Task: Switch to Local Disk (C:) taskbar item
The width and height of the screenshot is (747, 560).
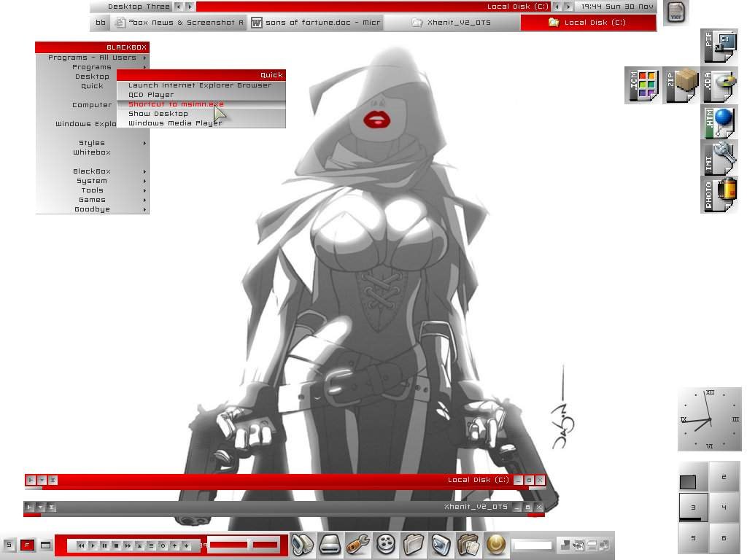Action: [588, 23]
